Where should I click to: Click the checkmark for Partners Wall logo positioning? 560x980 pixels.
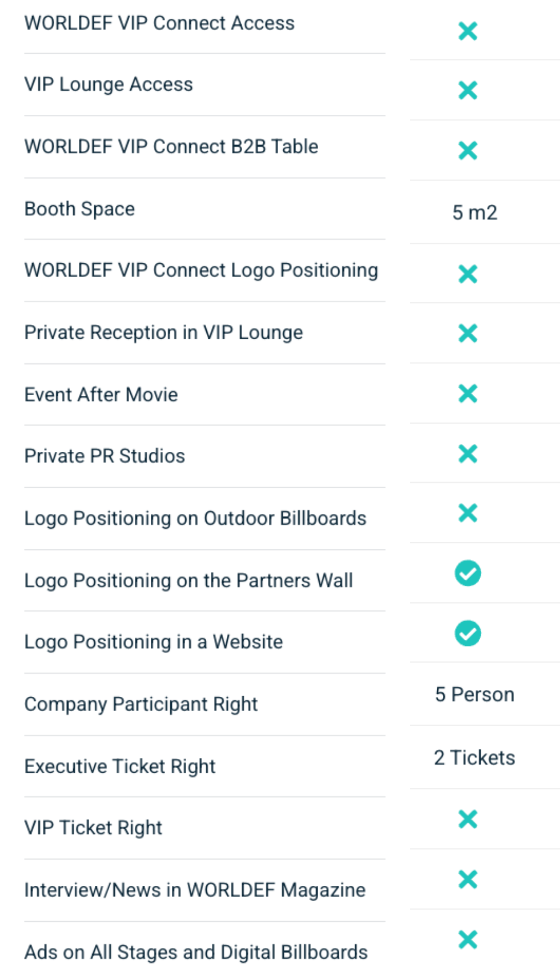468,573
